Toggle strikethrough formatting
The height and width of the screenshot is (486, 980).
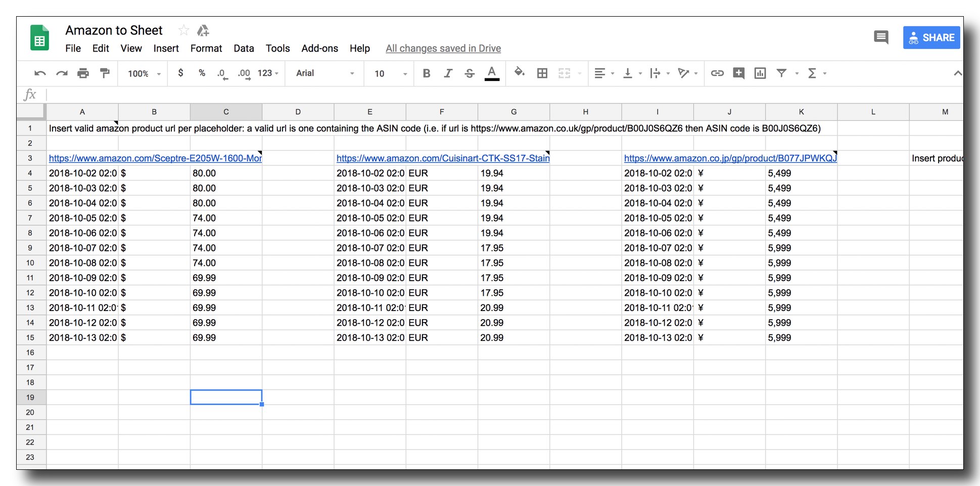point(470,73)
